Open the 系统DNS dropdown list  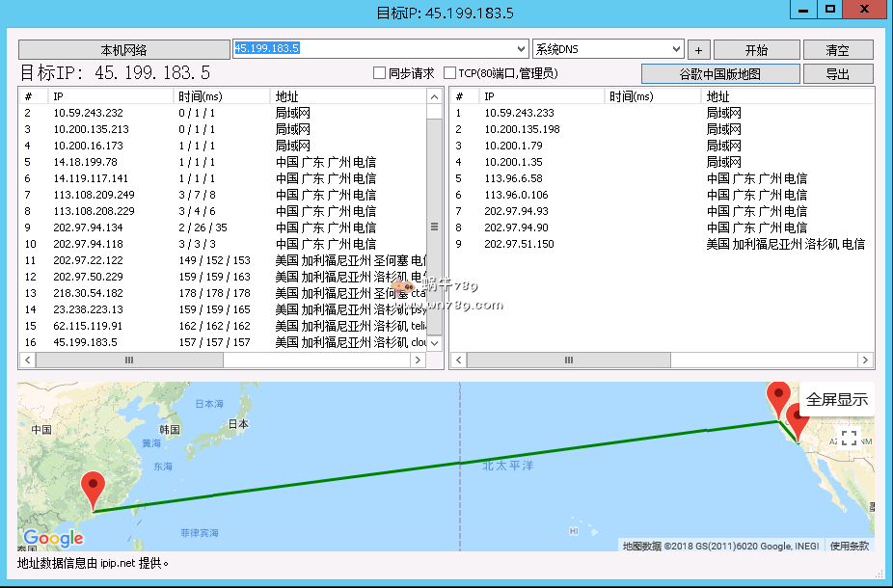676,49
